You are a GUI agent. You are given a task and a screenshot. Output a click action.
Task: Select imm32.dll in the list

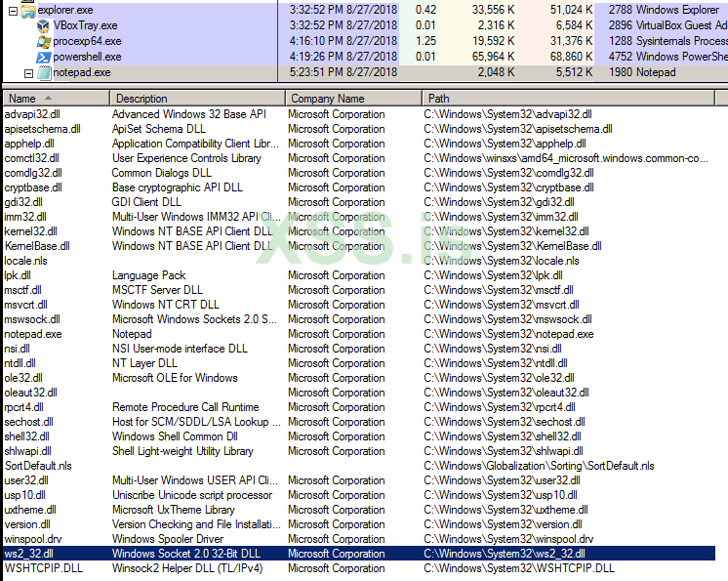[x=359, y=217]
